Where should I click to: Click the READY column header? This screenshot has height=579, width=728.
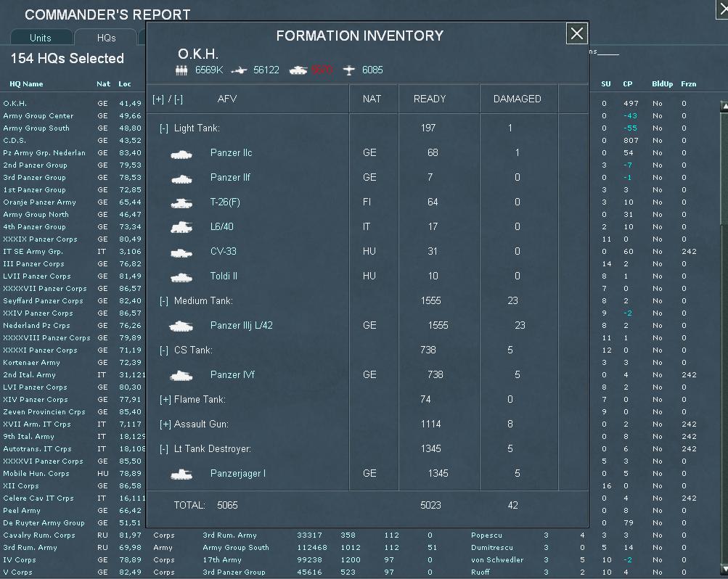[430, 99]
